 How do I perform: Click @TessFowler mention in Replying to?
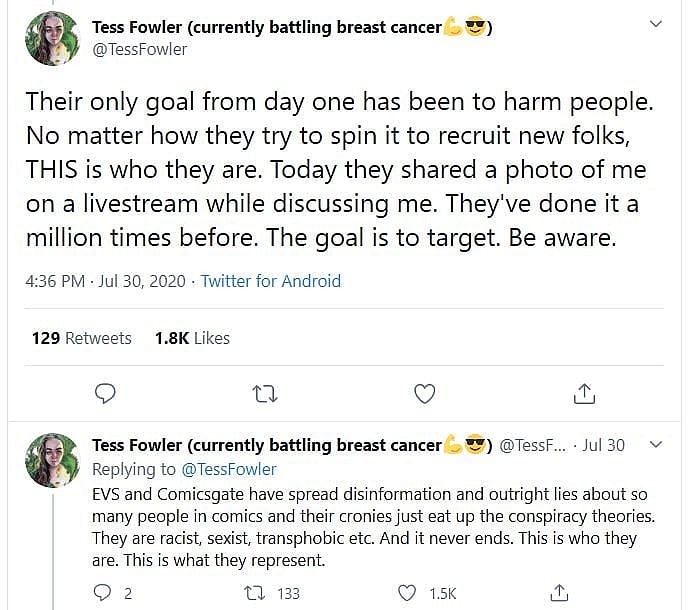pos(229,469)
